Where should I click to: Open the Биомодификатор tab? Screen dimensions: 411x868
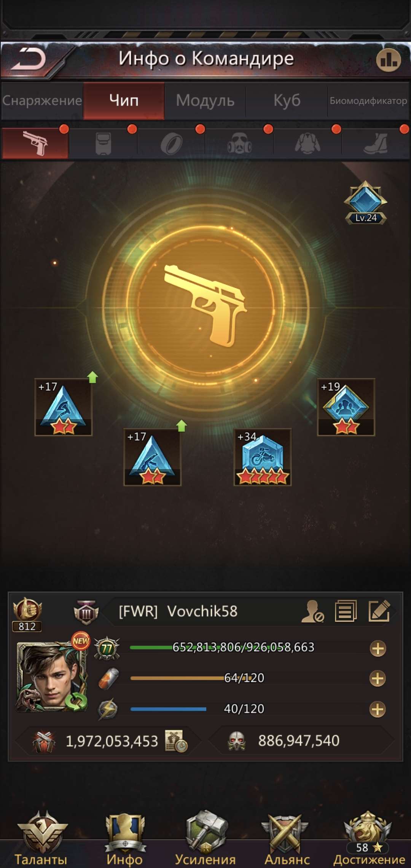368,101
